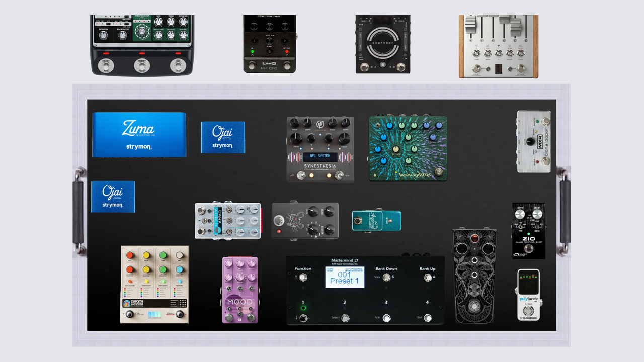Screen dimensions: 644x362
Task: Select the MXR Clone Looper pedal
Action: [534, 142]
